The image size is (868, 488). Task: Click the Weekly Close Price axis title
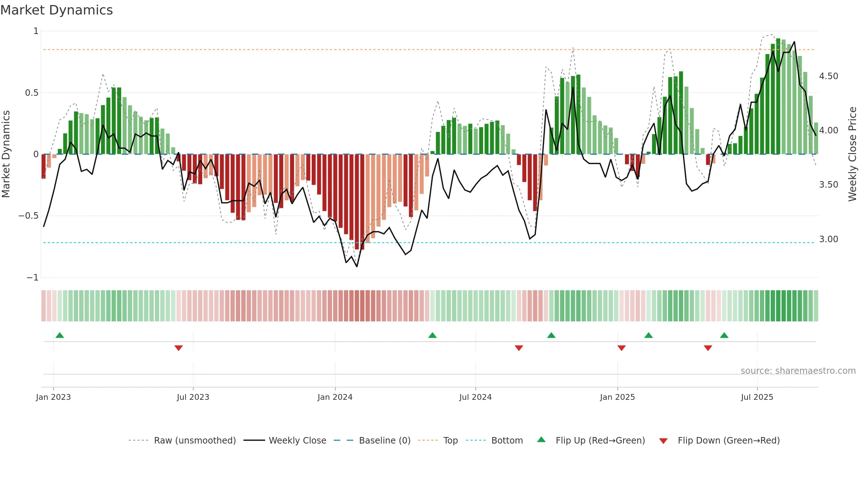(852, 154)
